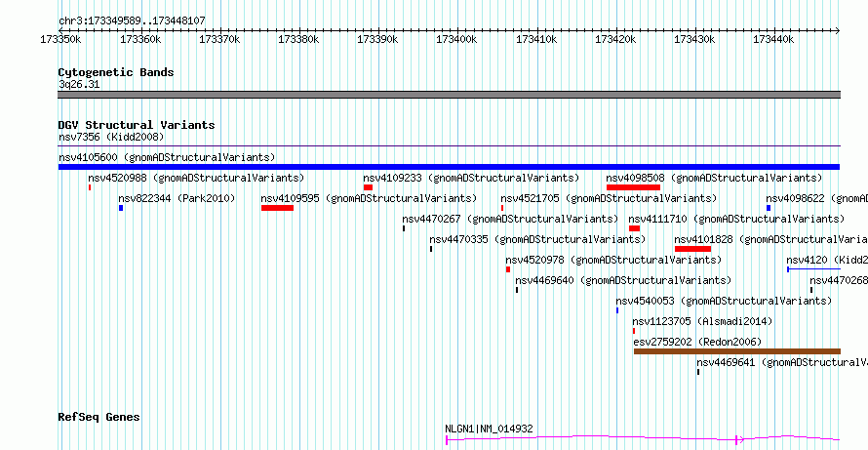Screen dimensions: 868x450
Task: Click the nsv4098508 variant label
Action: (714, 178)
